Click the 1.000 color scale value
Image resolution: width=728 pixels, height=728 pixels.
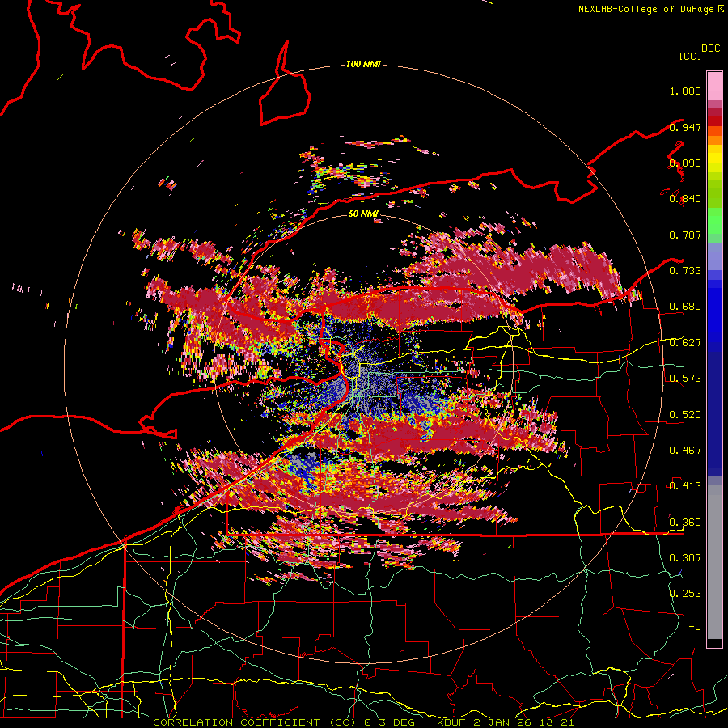685,91
